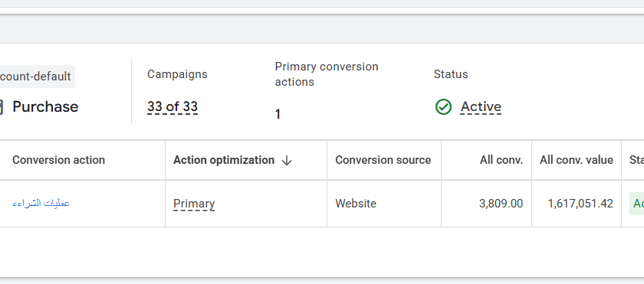Click the primary conversion actions count '1'
This screenshot has height=284, width=644.
click(278, 114)
